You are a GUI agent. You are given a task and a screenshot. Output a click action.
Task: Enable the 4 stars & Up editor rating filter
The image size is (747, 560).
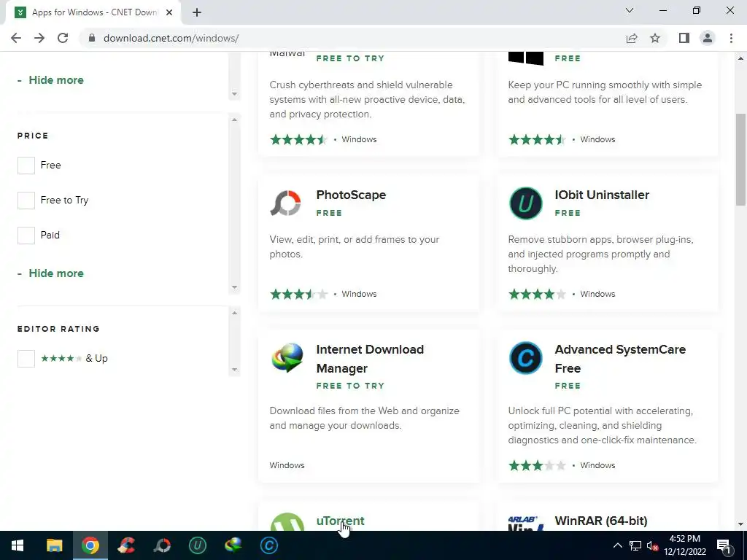pyautogui.click(x=26, y=359)
